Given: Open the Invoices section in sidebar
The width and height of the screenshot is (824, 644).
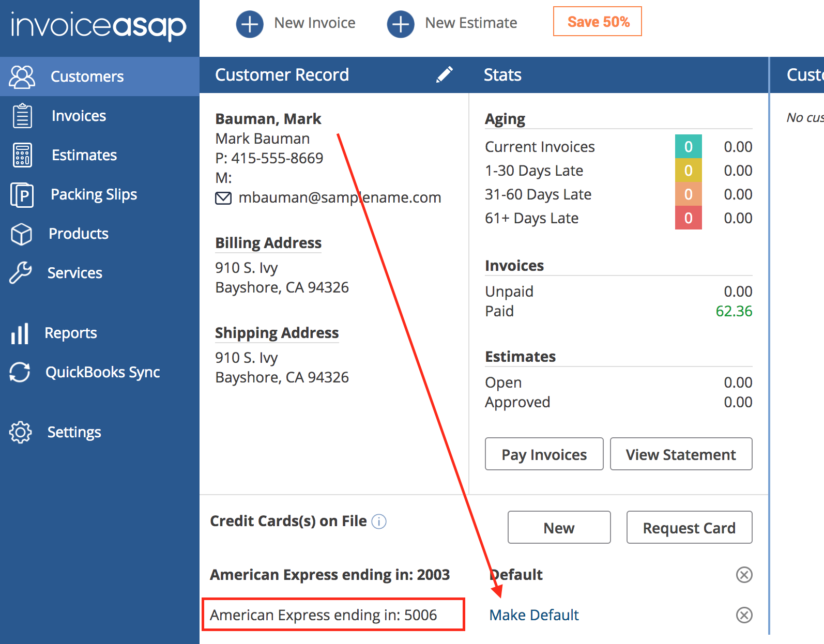Looking at the screenshot, I should (x=79, y=116).
